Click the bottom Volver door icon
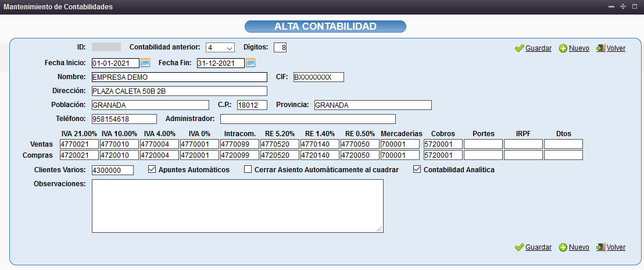Screen dimensions: 644x270 tap(600, 247)
